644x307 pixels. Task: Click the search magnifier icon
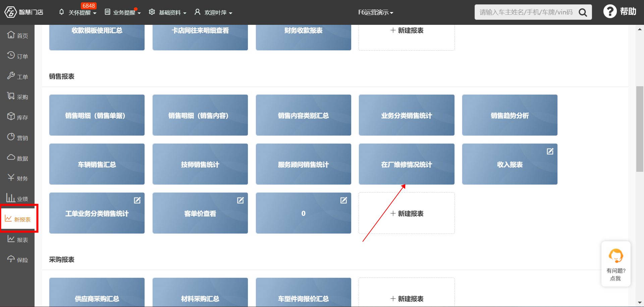click(583, 12)
